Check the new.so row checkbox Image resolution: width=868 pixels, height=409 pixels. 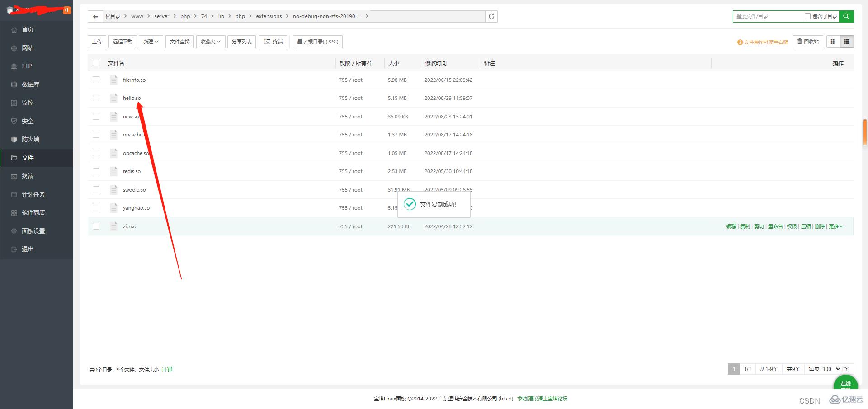[x=96, y=117]
